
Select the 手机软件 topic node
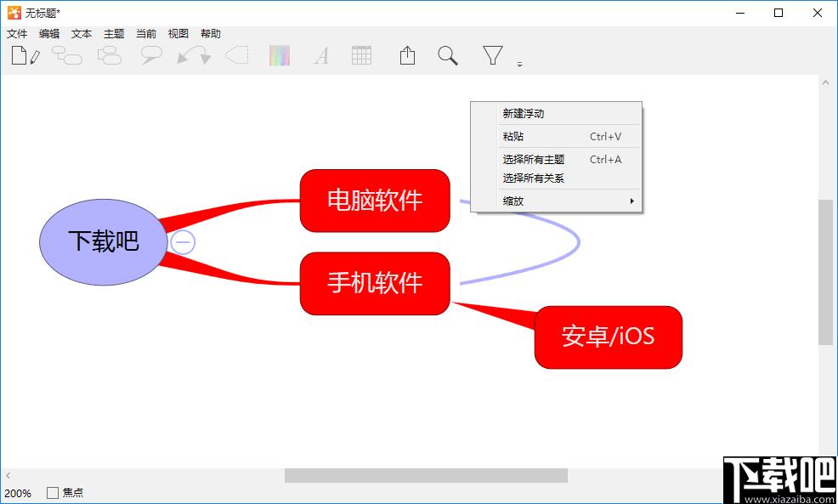(x=375, y=283)
